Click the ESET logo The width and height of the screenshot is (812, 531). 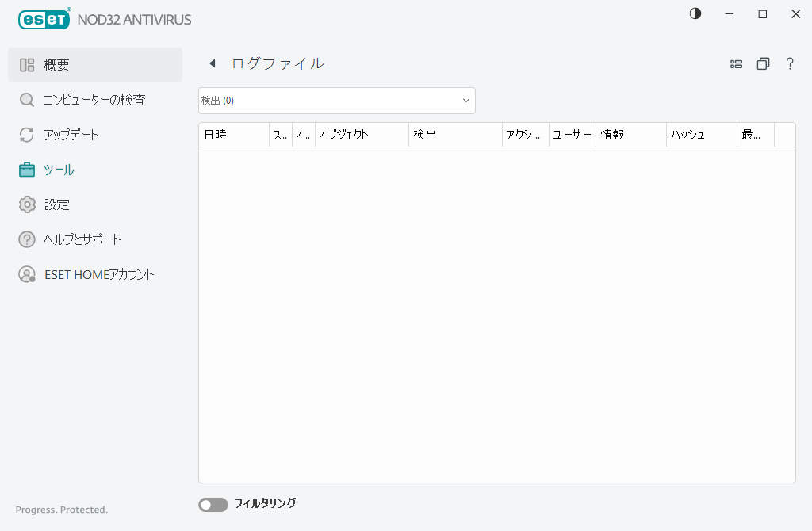coord(44,19)
